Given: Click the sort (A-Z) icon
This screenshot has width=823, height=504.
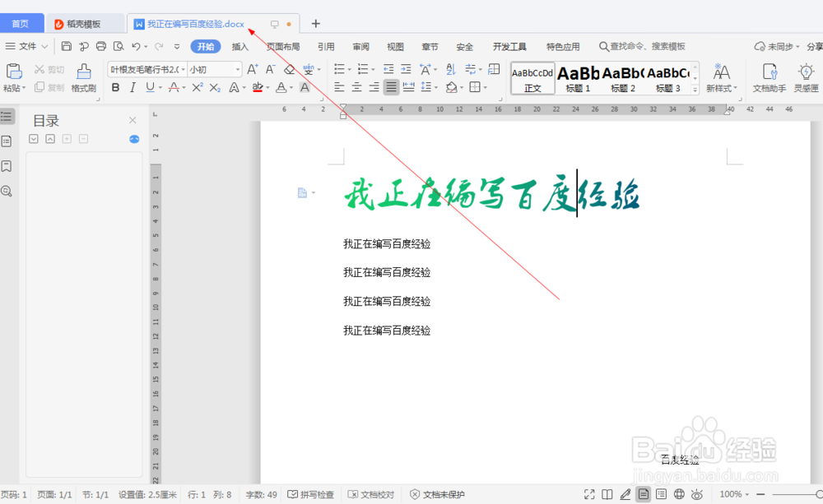Looking at the screenshot, I should point(451,69).
